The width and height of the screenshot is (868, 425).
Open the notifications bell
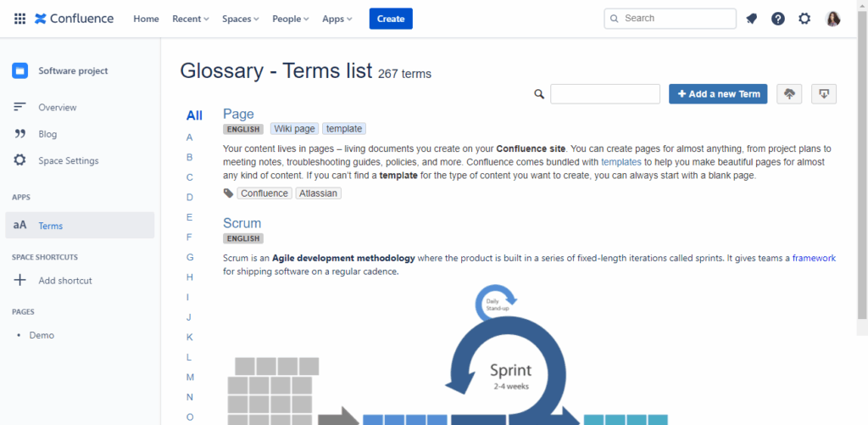[x=751, y=19]
